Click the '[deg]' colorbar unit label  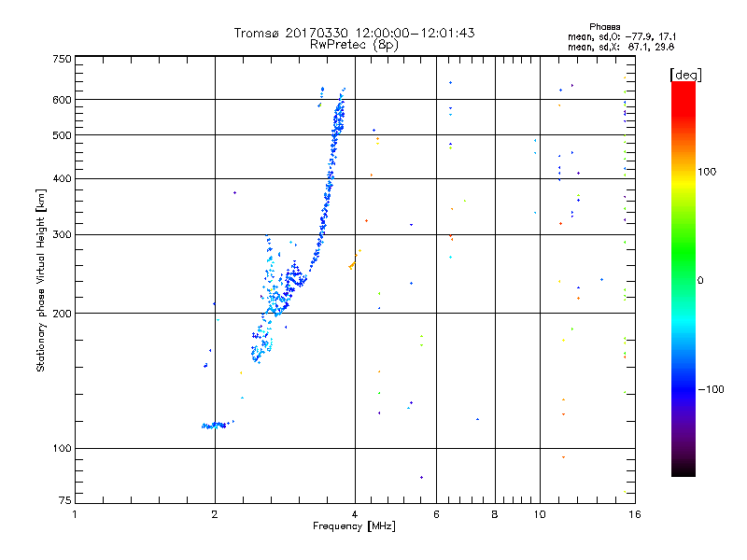[685, 75]
